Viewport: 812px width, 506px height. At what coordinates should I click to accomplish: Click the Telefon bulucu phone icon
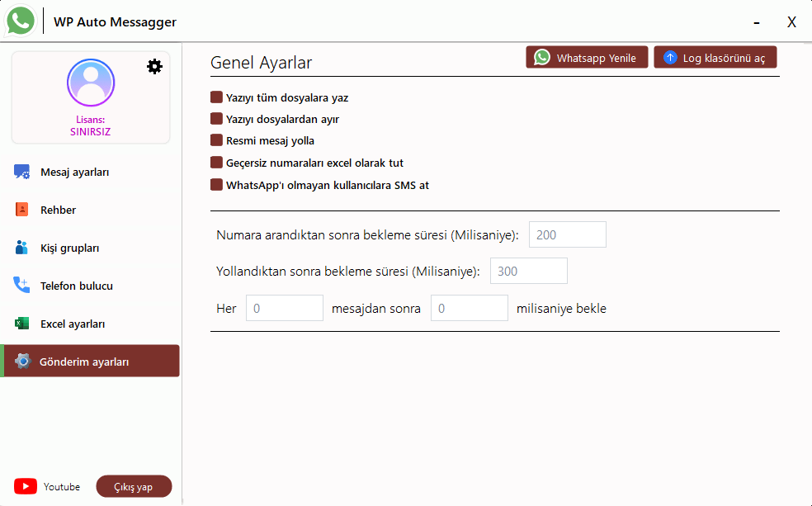coord(21,285)
